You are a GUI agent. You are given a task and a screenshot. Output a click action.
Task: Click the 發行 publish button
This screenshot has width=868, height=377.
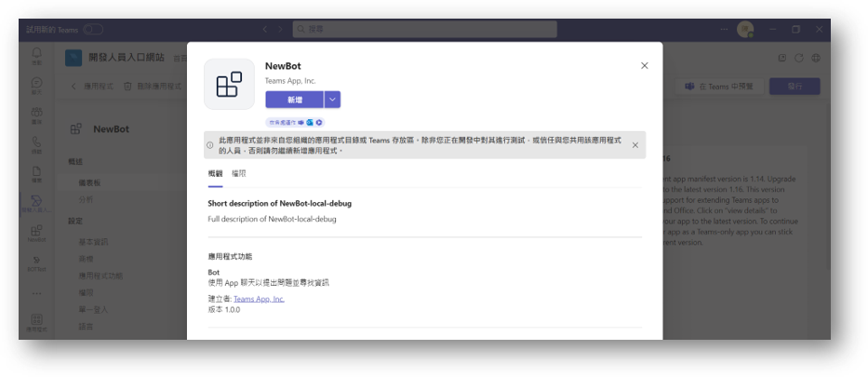coord(795,87)
